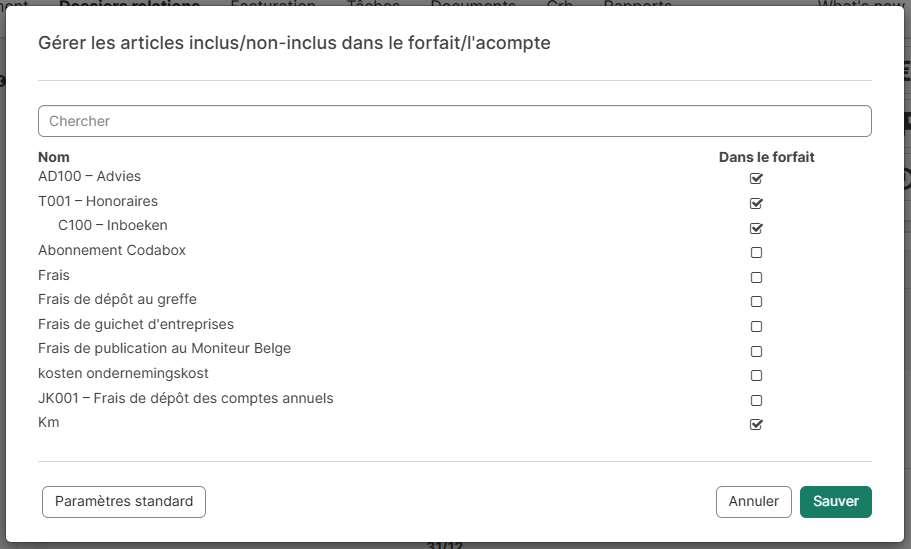Viewport: 911px width, 549px height.
Task: Check Frais de publication au Moniteur Belge
Action: pyautogui.click(x=756, y=351)
